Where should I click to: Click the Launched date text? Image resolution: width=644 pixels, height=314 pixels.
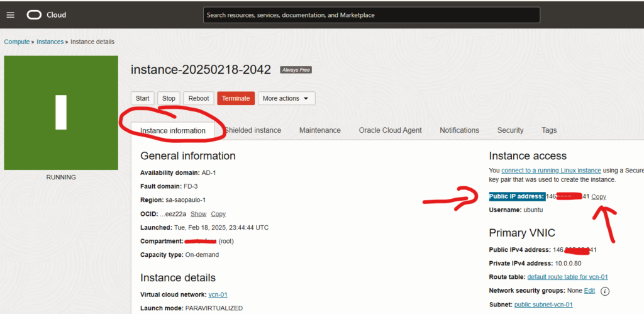click(204, 228)
